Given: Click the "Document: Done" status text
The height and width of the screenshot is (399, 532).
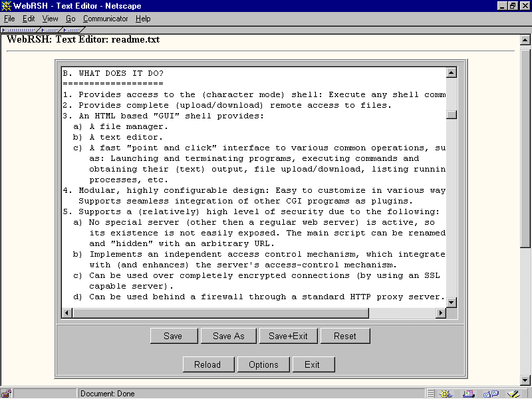Looking at the screenshot, I should click(x=108, y=394).
